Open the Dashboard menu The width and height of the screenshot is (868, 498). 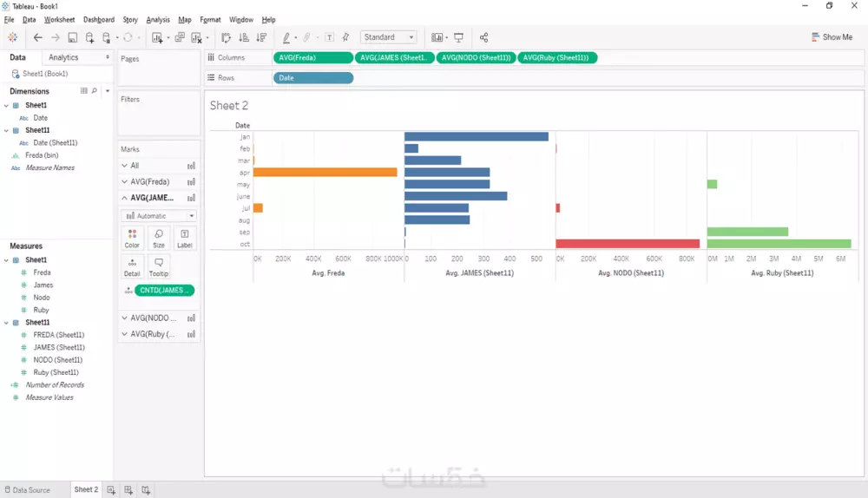[x=99, y=19]
